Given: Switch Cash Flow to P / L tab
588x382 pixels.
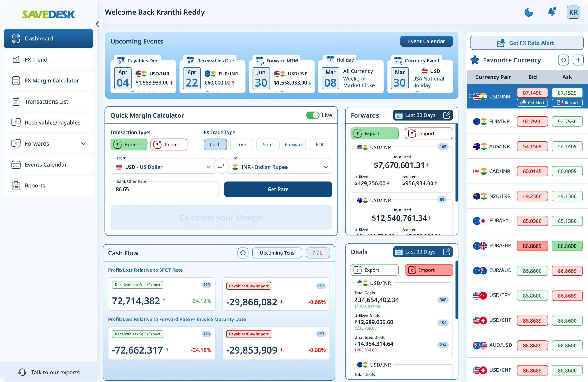Looking at the screenshot, I should (x=318, y=253).
